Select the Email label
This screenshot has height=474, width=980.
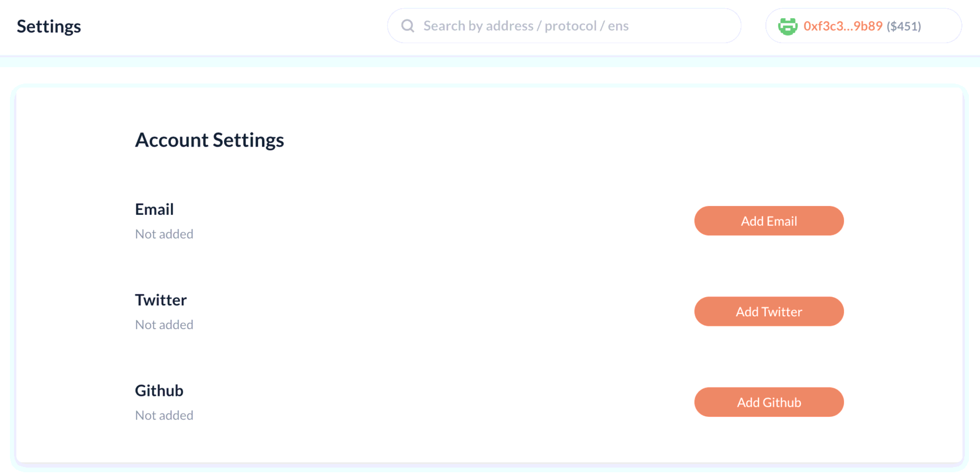154,209
